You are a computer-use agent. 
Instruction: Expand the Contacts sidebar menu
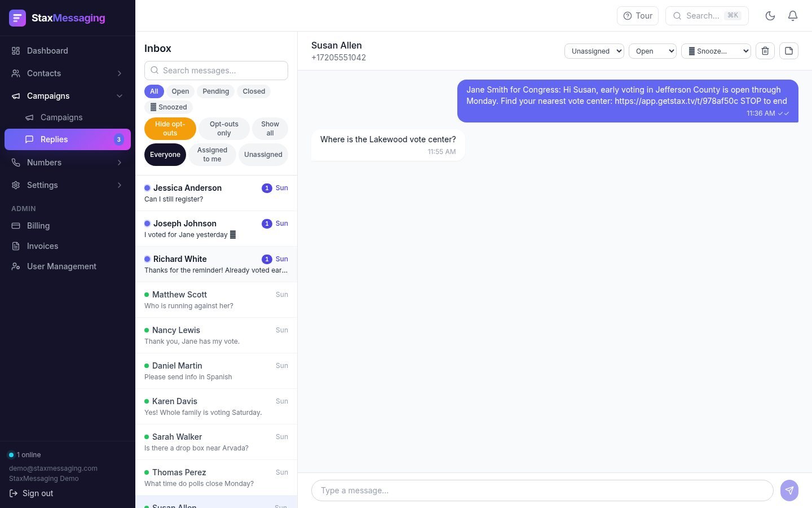point(68,73)
